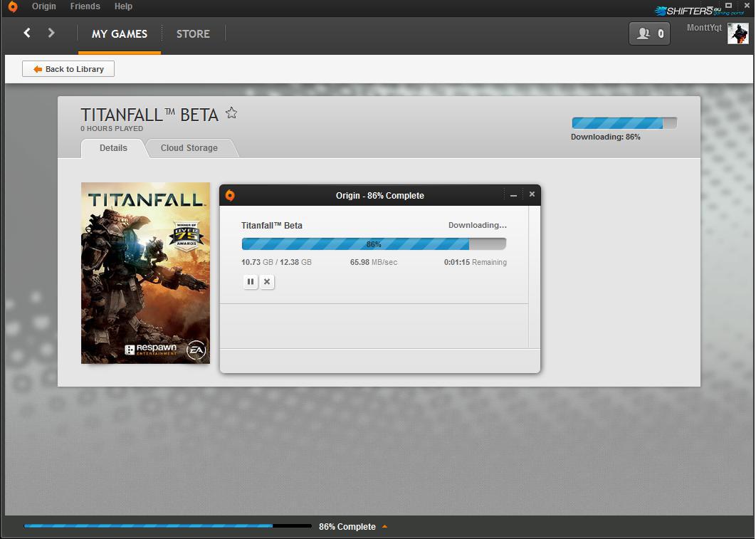Switch to the Store tab
756x539 pixels.
click(x=193, y=33)
